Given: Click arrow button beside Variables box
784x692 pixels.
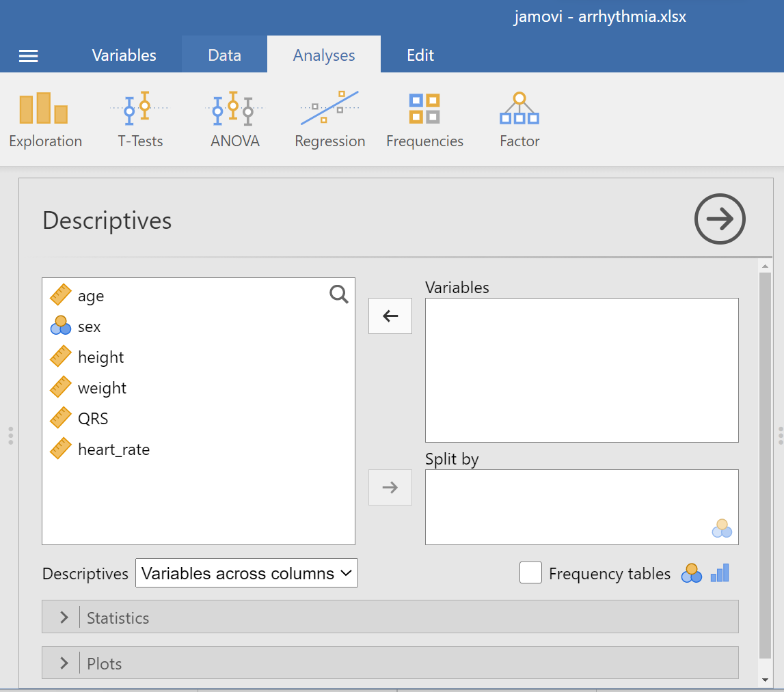Looking at the screenshot, I should pyautogui.click(x=390, y=316).
